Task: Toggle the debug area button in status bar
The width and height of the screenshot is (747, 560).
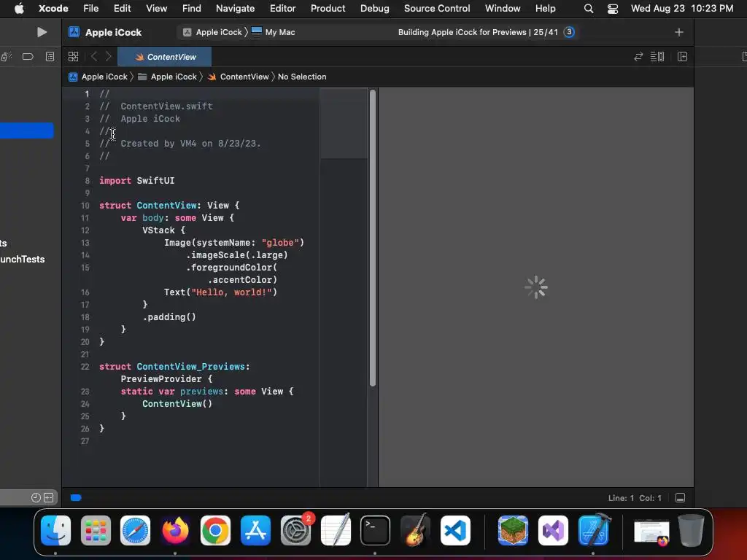Action: tap(681, 497)
